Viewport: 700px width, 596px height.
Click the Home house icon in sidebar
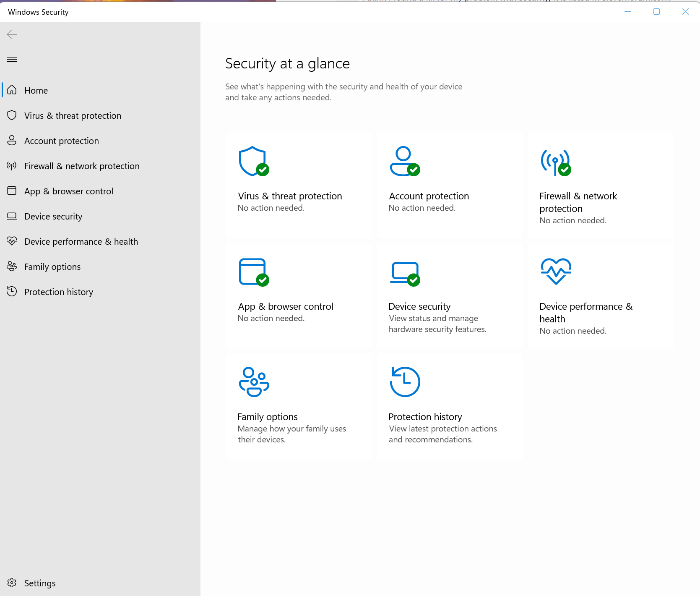(x=12, y=90)
